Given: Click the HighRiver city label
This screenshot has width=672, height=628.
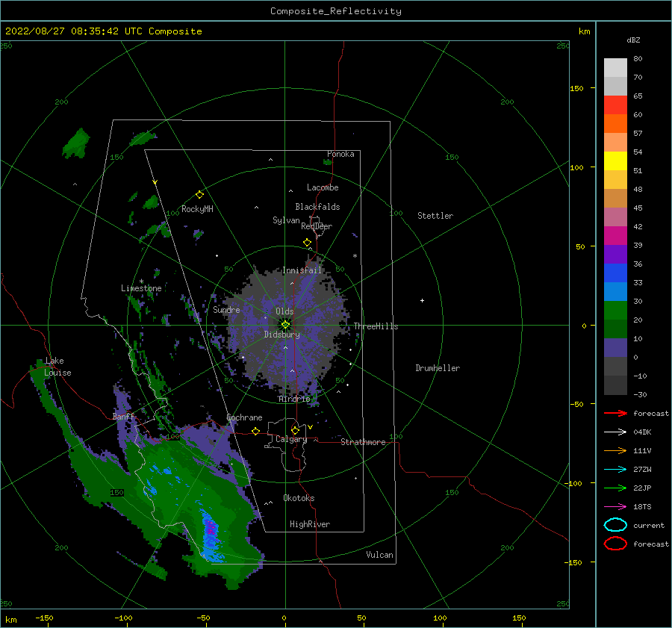Looking at the screenshot, I should [310, 524].
